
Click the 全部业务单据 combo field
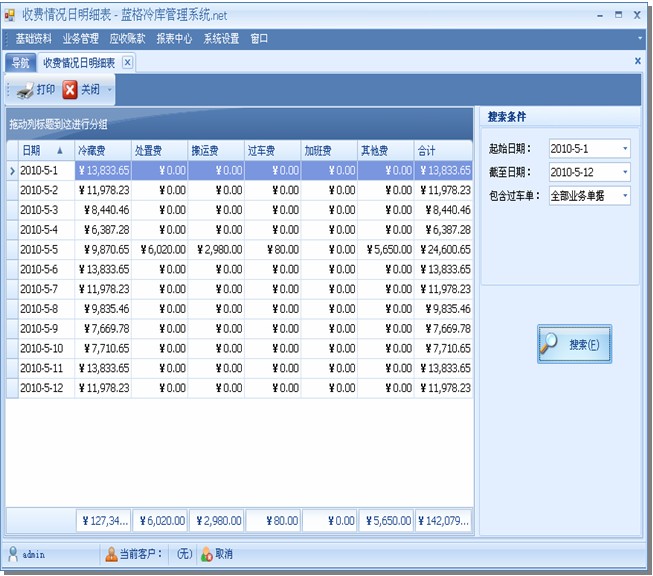tap(590, 195)
